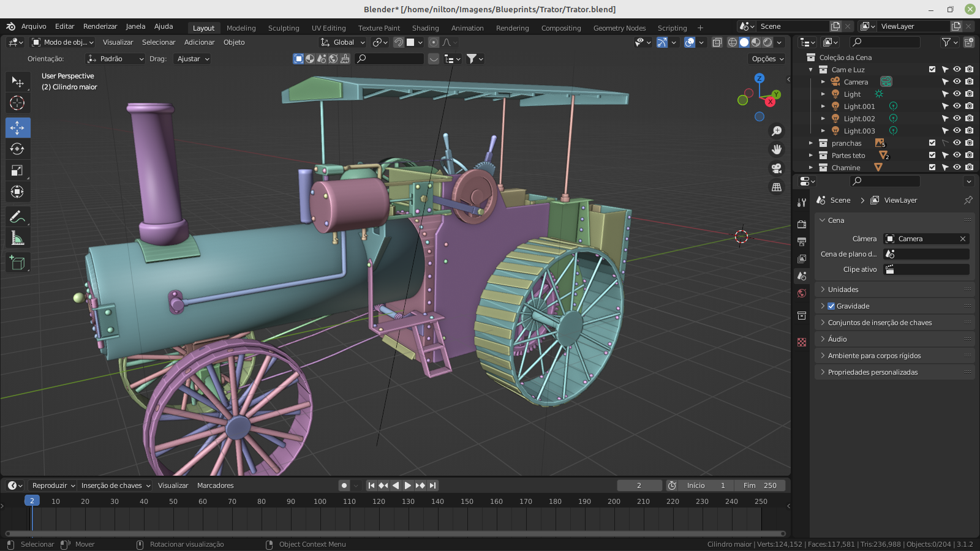Expand the pranchas collection
This screenshot has width=980, height=551.
(811, 143)
